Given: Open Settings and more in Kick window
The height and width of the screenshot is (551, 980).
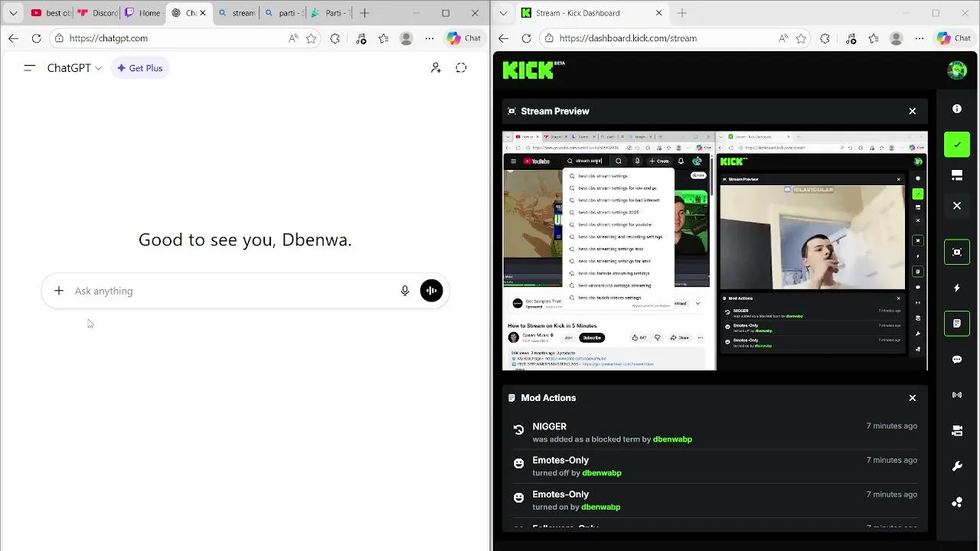Looking at the screenshot, I should (x=920, y=38).
